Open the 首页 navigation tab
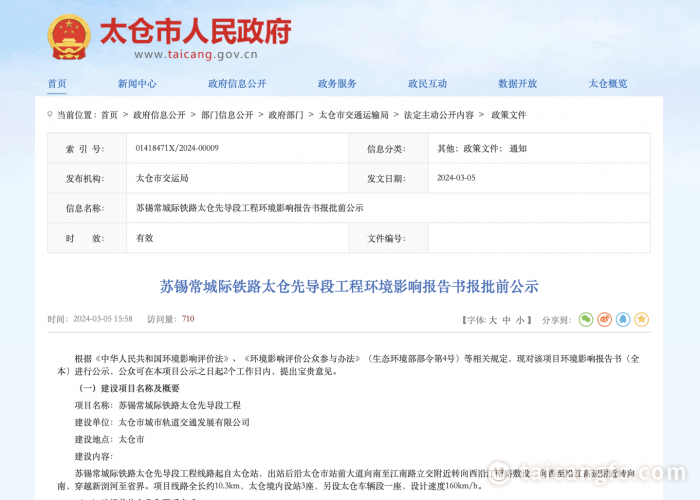700x500 pixels. point(57,83)
